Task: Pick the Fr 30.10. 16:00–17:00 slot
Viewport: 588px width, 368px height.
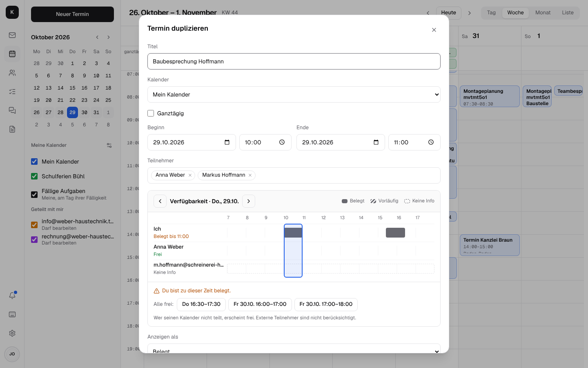Action: click(x=260, y=304)
